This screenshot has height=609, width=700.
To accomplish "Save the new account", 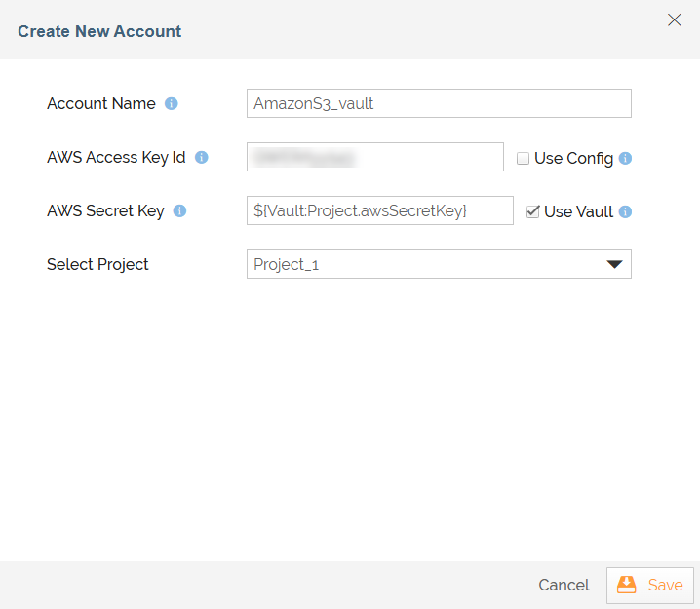I will point(650,585).
